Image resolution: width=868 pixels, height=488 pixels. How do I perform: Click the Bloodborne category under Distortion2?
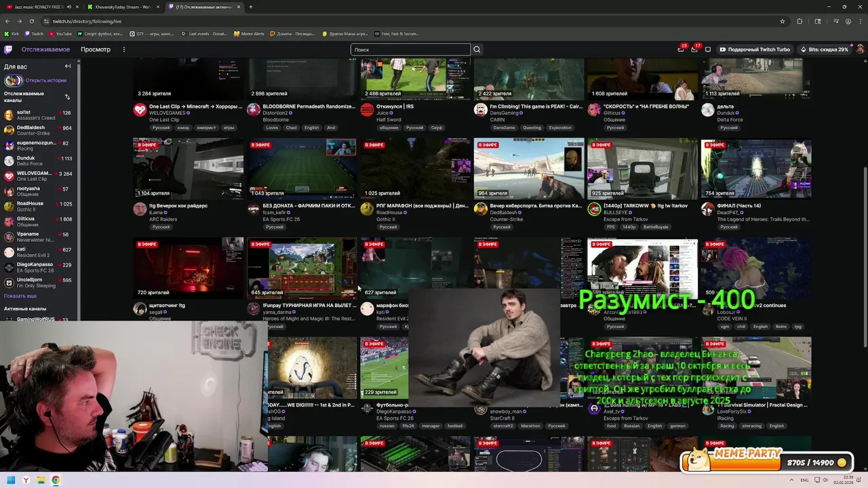coord(275,120)
